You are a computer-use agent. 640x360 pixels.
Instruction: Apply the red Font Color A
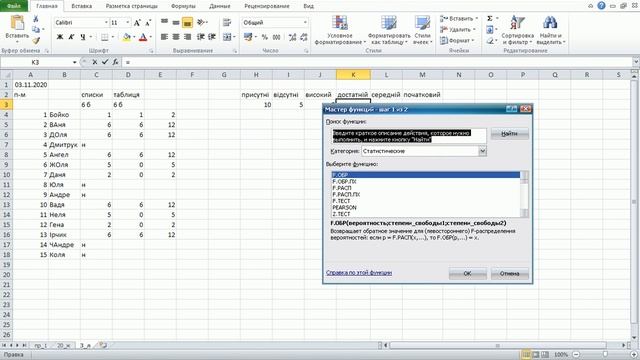tap(143, 37)
